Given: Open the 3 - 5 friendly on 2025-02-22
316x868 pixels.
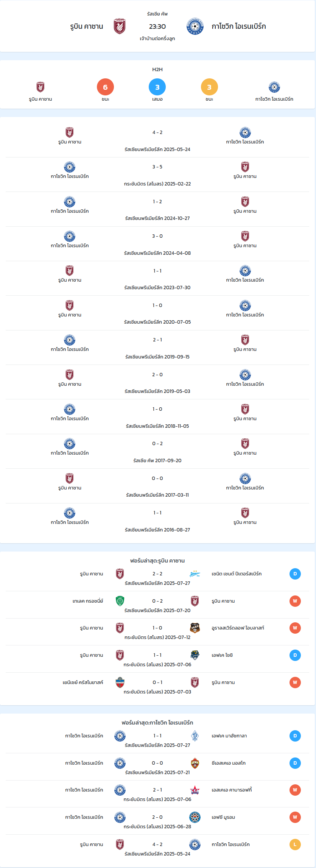Looking at the screenshot, I should [x=157, y=175].
